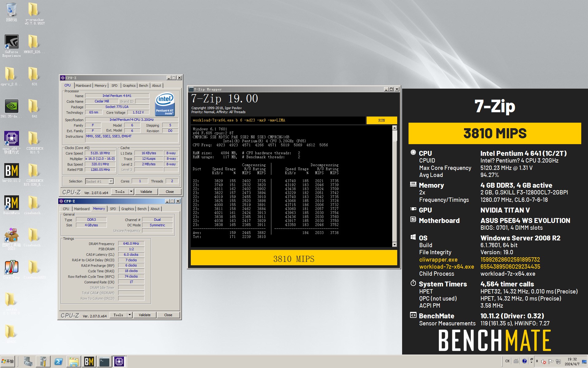Switch to BenchMate taskbar button
The height and width of the screenshot is (368, 588).
(89, 362)
